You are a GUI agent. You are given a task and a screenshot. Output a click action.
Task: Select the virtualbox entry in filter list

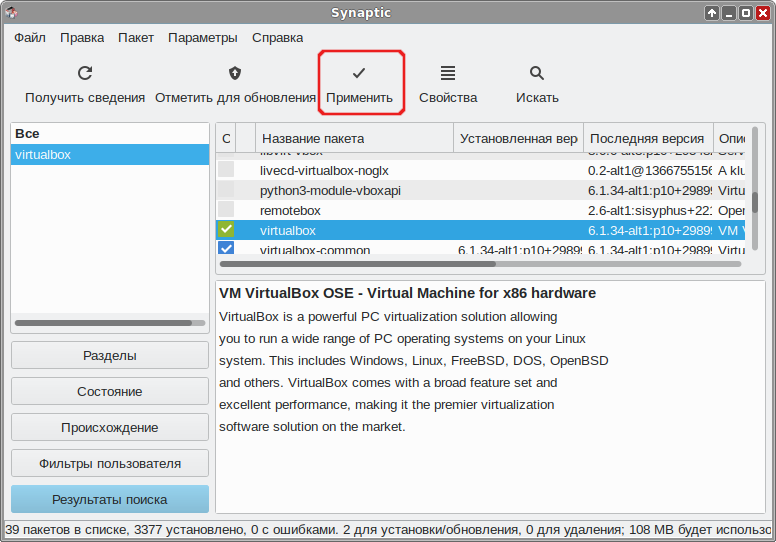(x=110, y=154)
